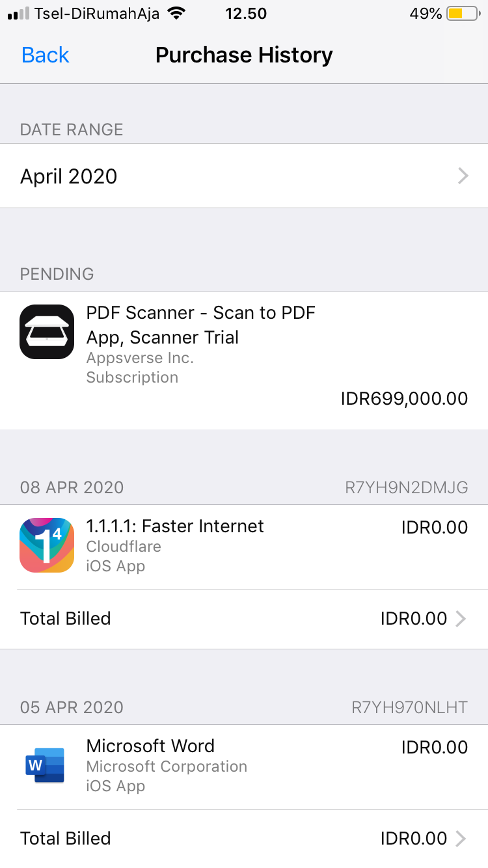Expand Total Billed for 05 Apr 2020
Image resolution: width=488 pixels, height=868 pixels.
click(244, 838)
